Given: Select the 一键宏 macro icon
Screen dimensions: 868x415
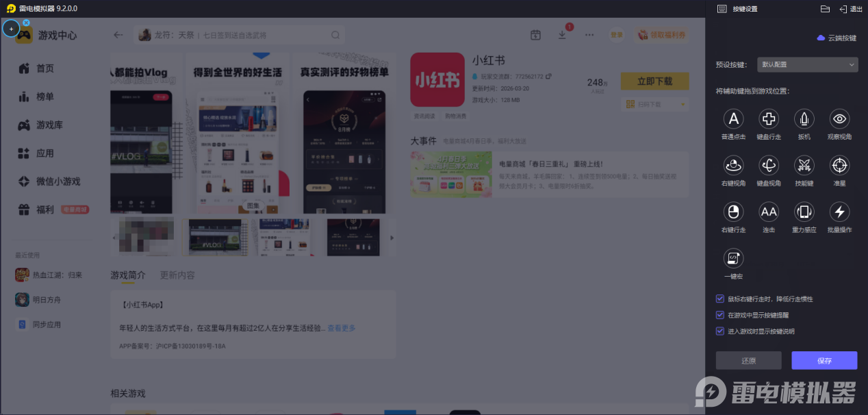Looking at the screenshot, I should [x=733, y=258].
